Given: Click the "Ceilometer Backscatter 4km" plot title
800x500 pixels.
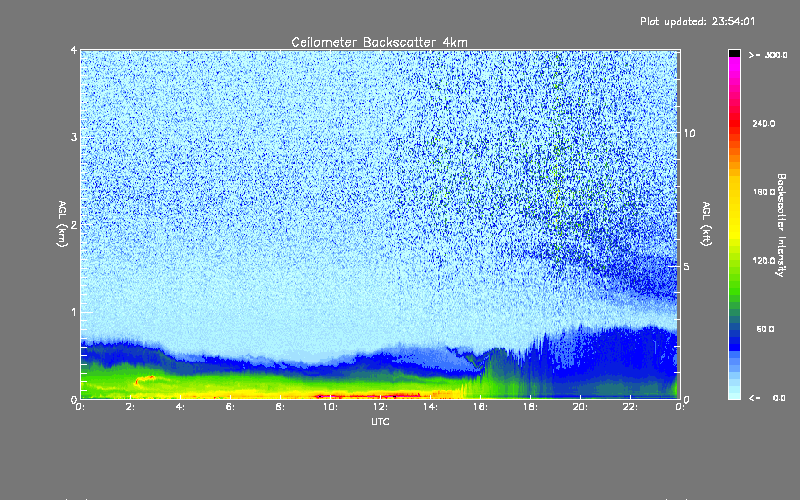Looking at the screenshot, I should click(379, 42).
